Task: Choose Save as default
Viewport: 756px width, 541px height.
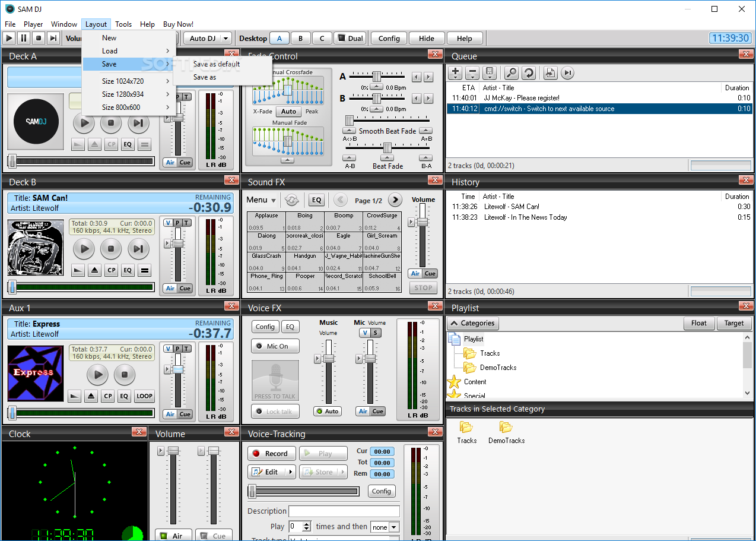Action: point(217,64)
